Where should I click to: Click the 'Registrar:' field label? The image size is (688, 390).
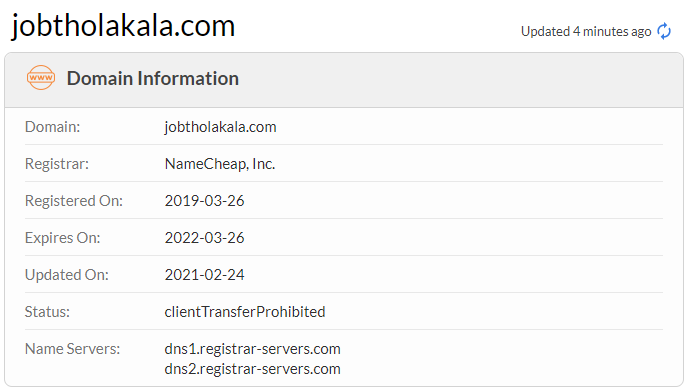pos(57,164)
